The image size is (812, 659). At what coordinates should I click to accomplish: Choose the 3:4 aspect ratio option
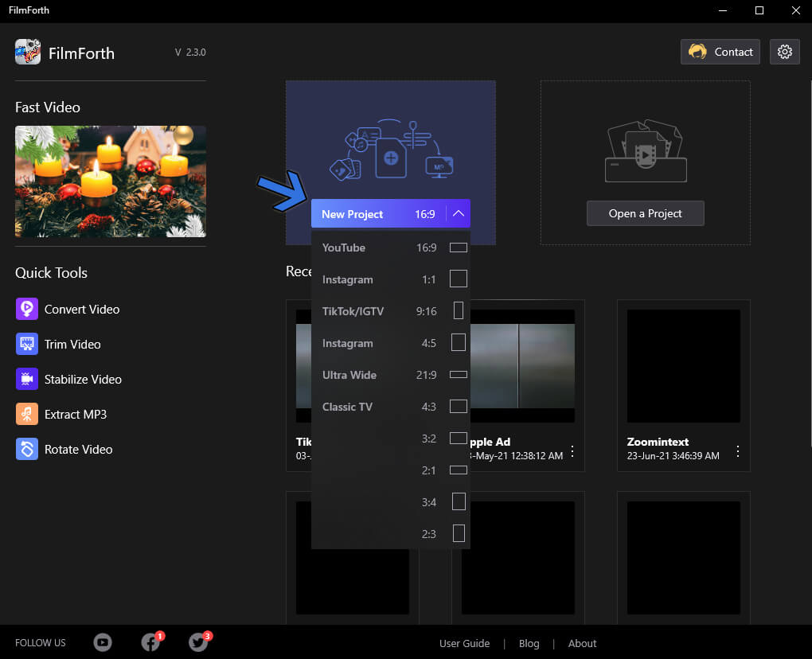391,502
